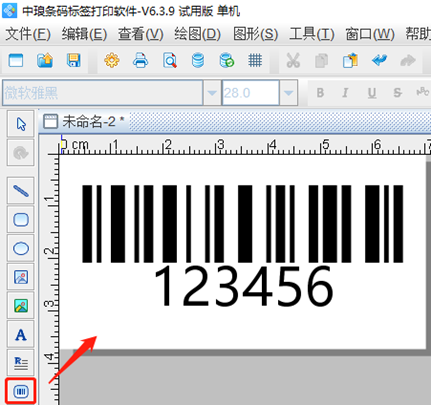Click the new label document icon

(x=16, y=61)
